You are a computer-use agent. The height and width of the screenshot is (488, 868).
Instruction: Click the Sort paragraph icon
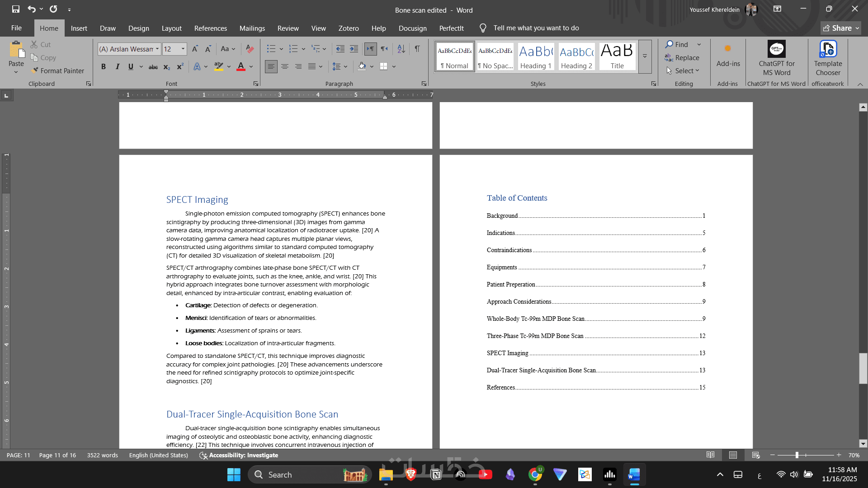[x=401, y=49]
